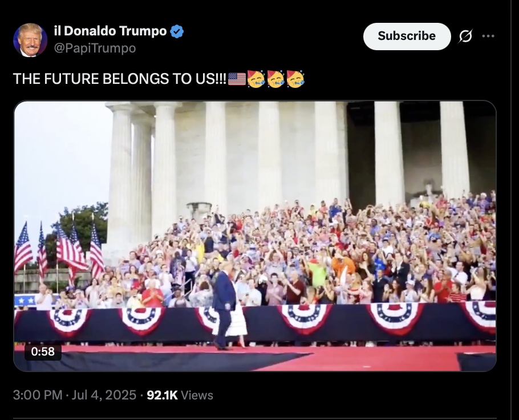Open the Grok slashed-circle icon
This screenshot has height=420, width=519.
(465, 36)
